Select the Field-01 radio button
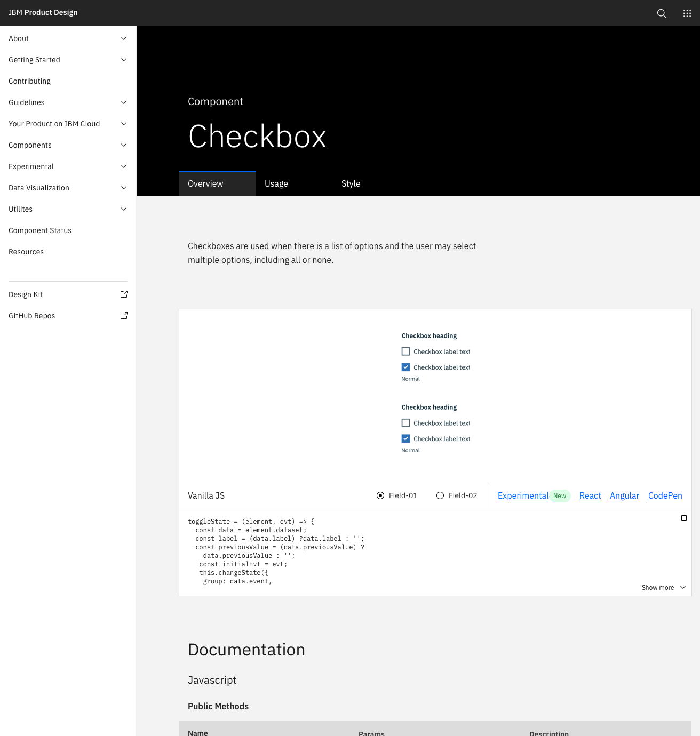The height and width of the screenshot is (736, 700). point(380,495)
